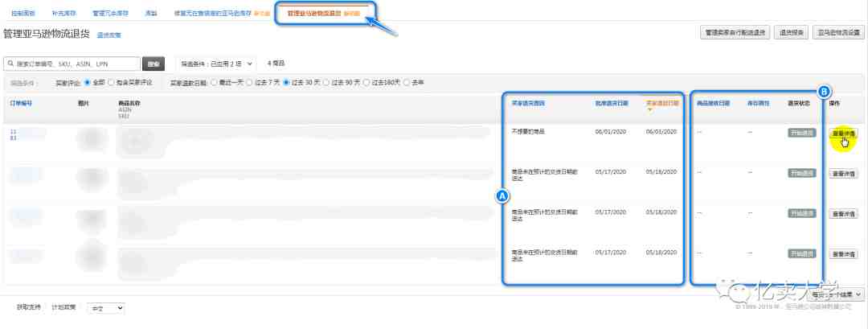Select the 包含买家评论 radio button
This screenshot has width=868, height=329.
point(111,83)
